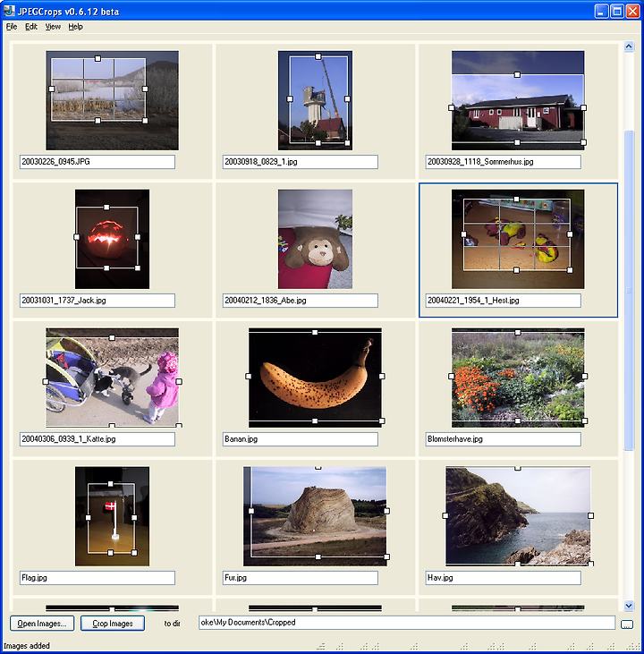
Task: Click right crop handle on Blomsterhave image
Action: tap(584, 377)
